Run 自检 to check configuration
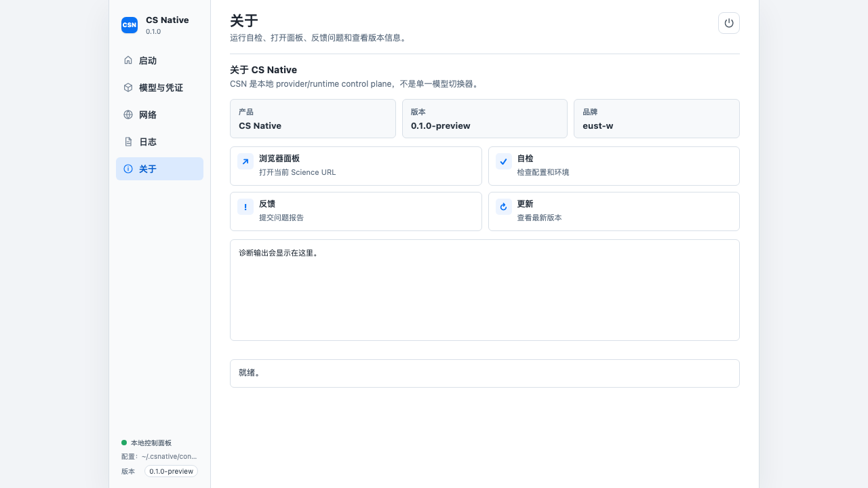Viewport: 868px width, 488px height. (614, 166)
